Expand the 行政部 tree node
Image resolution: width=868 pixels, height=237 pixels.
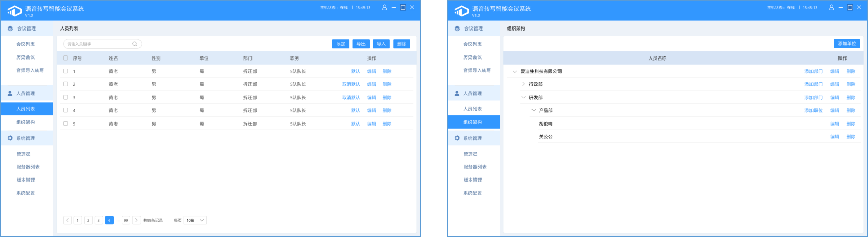click(523, 84)
